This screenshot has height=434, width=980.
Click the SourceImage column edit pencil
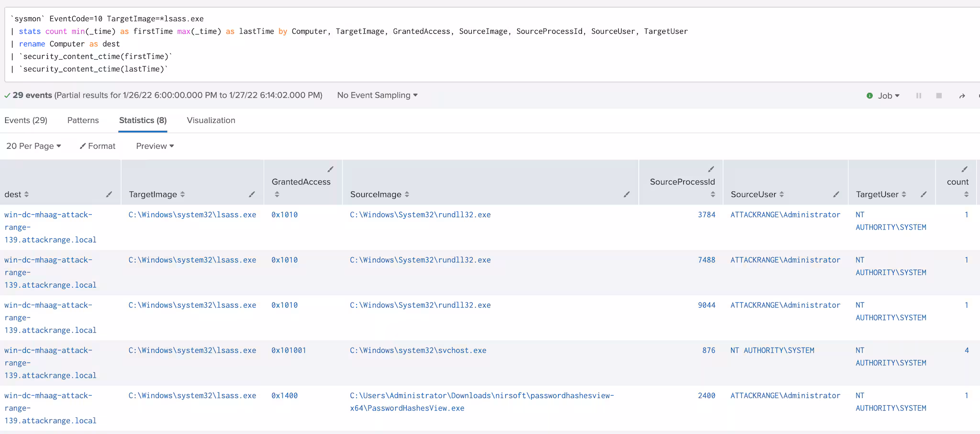626,194
